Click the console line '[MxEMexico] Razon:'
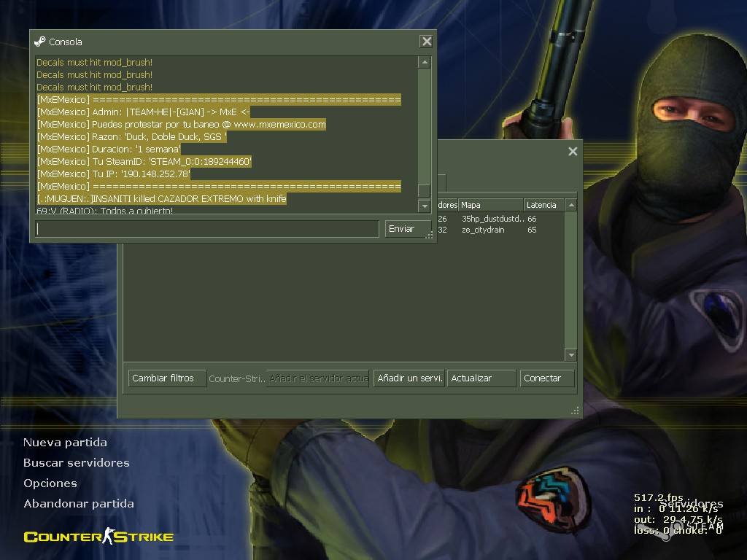Viewport: 747px width, 560px height. point(131,136)
